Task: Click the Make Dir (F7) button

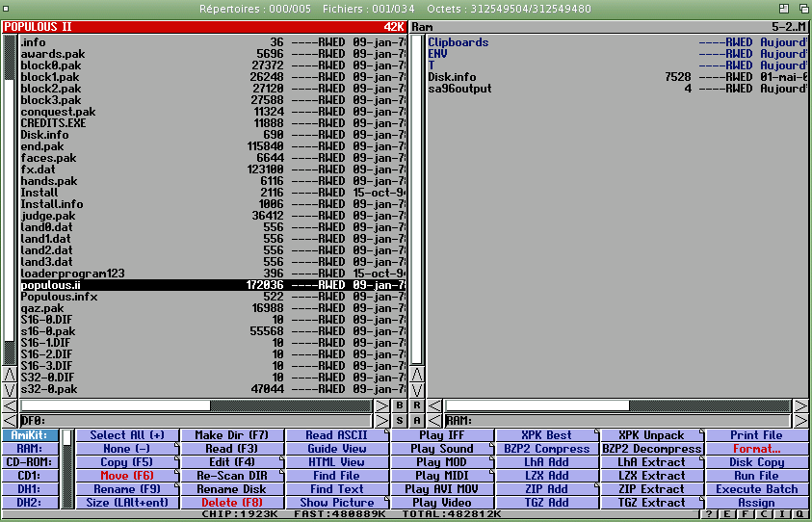Action: (x=232, y=435)
